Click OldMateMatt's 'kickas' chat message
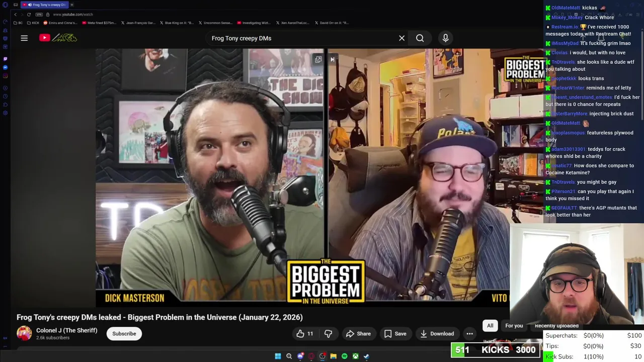The image size is (644, 362). point(575,8)
